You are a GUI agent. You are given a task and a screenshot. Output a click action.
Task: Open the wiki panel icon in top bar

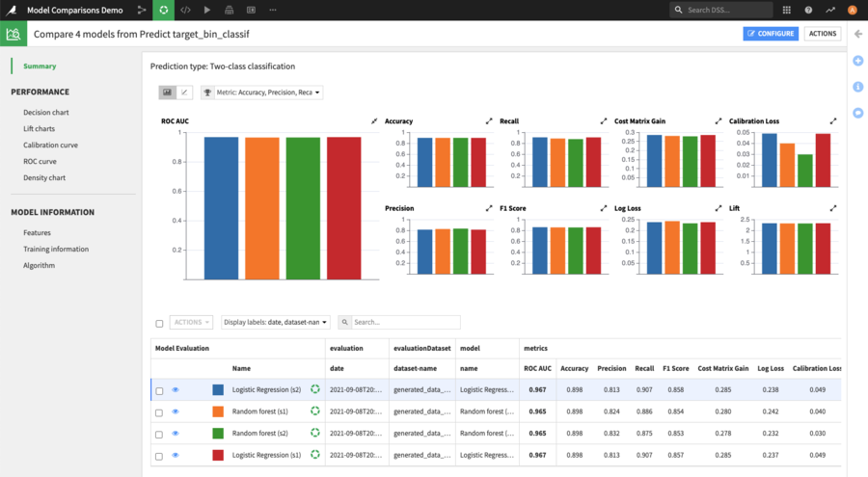point(251,10)
